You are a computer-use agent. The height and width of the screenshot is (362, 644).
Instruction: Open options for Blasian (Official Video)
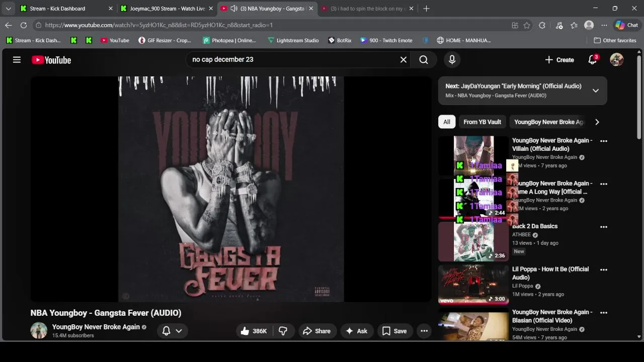tap(604, 312)
